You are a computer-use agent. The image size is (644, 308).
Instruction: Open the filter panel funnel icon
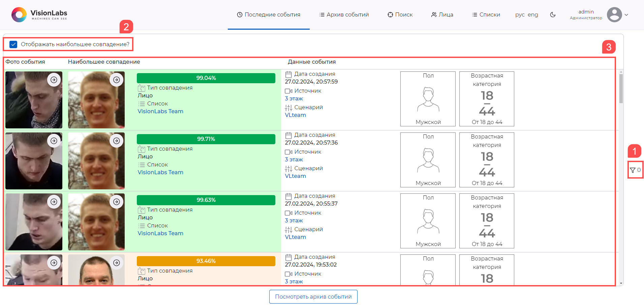pyautogui.click(x=633, y=170)
